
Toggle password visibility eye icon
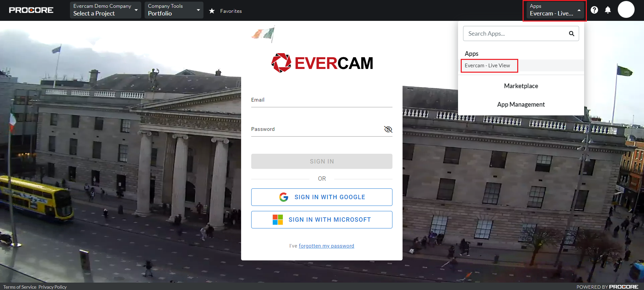tap(388, 130)
